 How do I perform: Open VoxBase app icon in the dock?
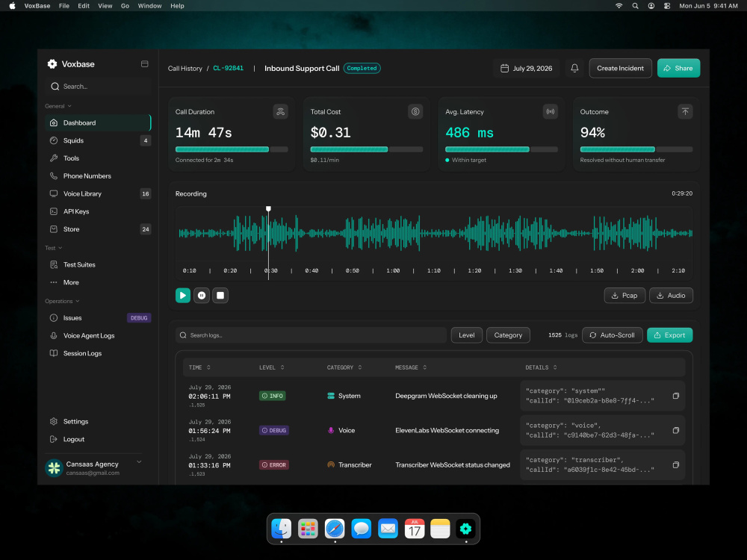pos(465,529)
